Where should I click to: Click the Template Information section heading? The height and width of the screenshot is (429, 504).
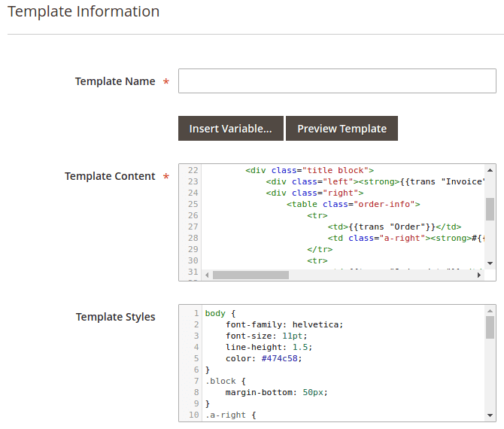click(x=83, y=11)
